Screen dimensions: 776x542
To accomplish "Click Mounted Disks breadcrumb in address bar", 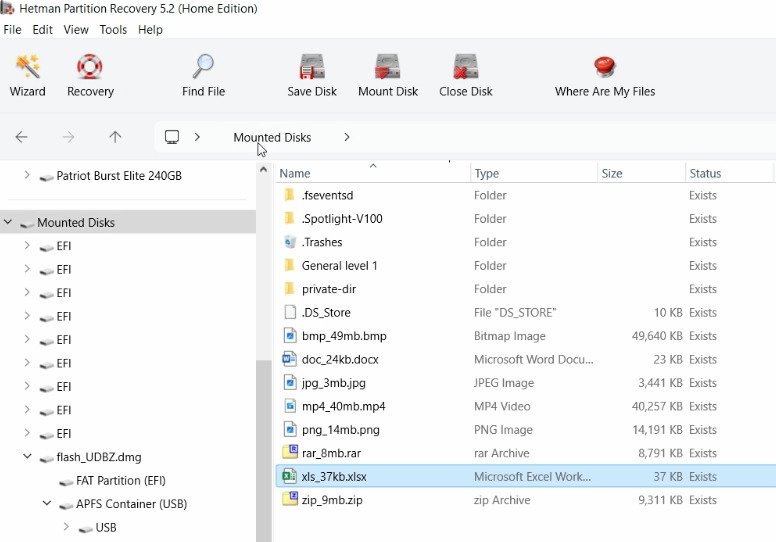I will click(272, 137).
